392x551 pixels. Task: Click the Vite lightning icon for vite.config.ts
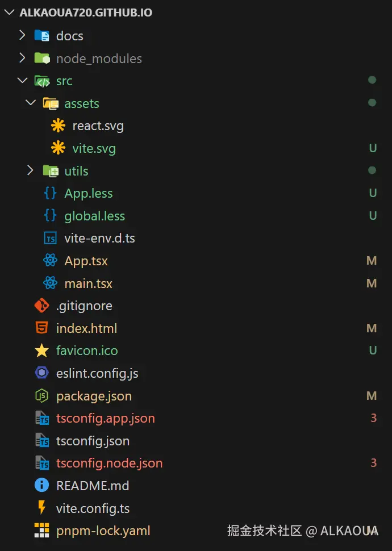coord(41,508)
